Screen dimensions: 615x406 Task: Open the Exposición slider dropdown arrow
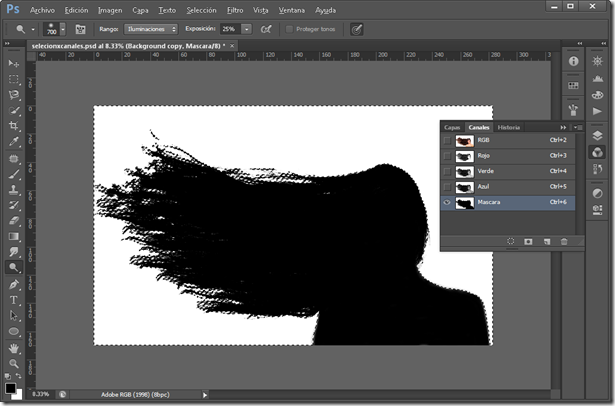pos(246,29)
